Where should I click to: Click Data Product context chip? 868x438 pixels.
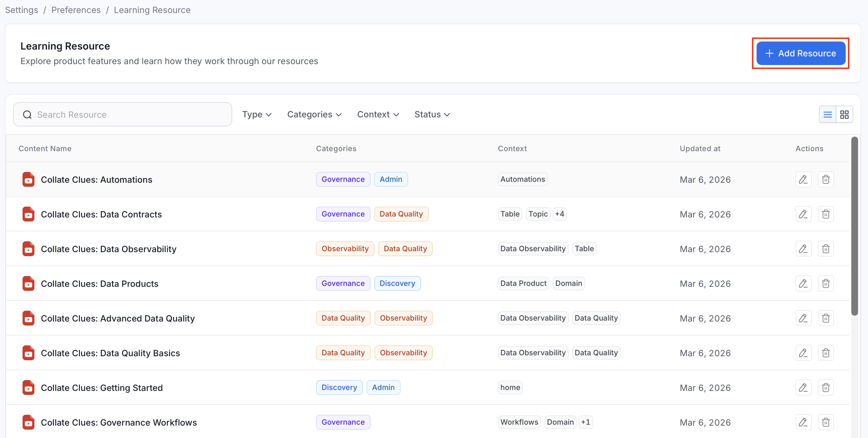(523, 283)
